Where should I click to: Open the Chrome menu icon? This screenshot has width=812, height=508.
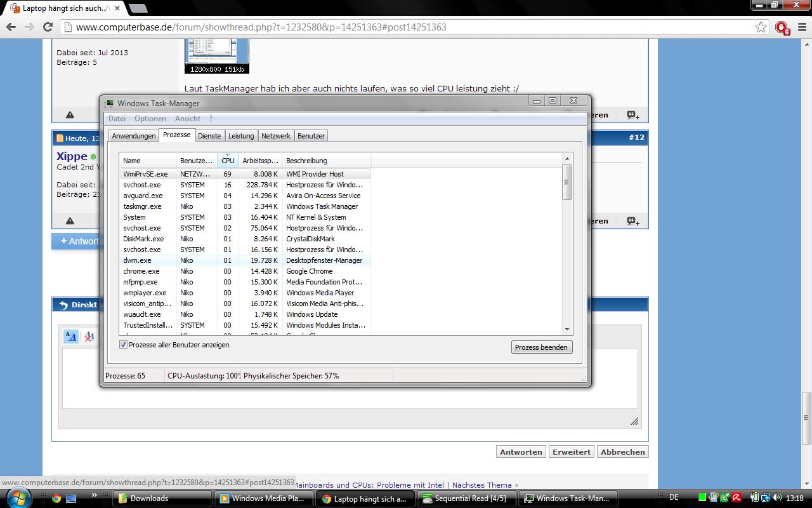click(801, 27)
